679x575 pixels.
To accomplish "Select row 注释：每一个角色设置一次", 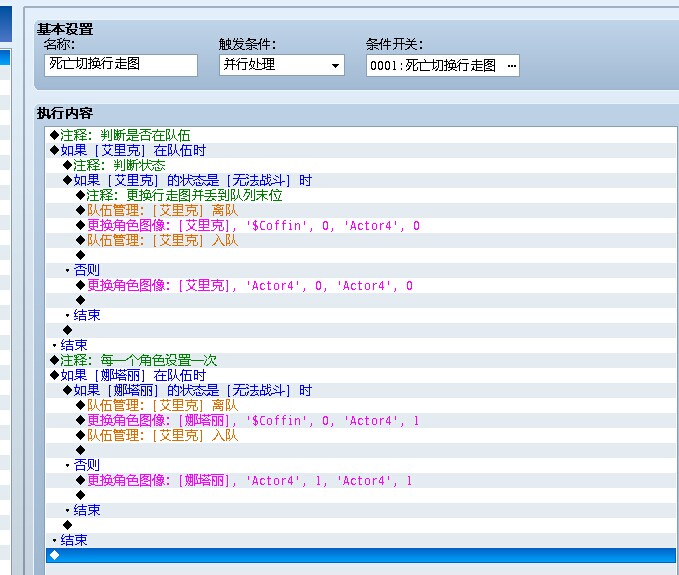I will pyautogui.click(x=361, y=360).
